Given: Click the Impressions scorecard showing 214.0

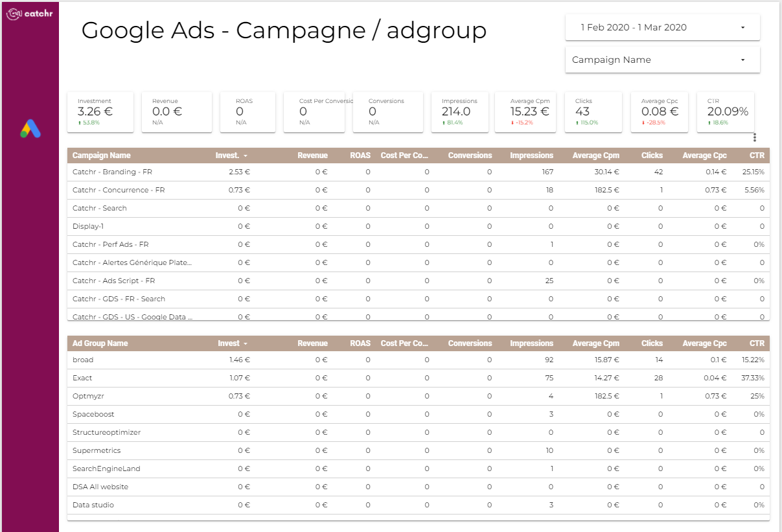Looking at the screenshot, I should 460,112.
